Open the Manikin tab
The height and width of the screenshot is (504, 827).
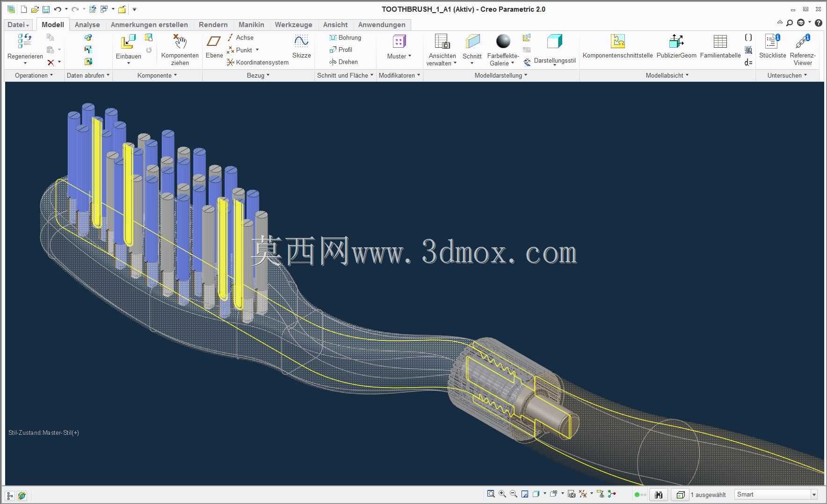pos(251,25)
